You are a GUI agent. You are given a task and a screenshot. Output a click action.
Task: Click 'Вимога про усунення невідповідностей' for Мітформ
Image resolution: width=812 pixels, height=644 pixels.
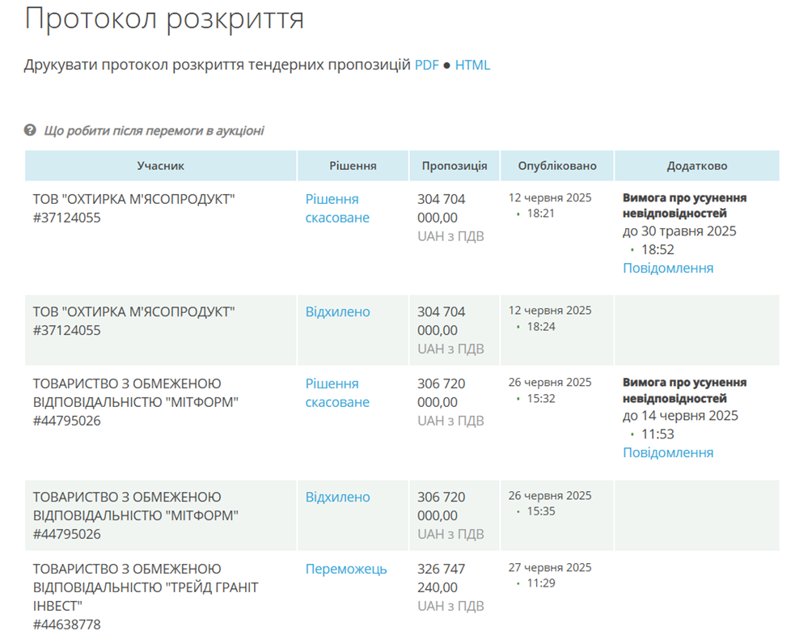684,390
